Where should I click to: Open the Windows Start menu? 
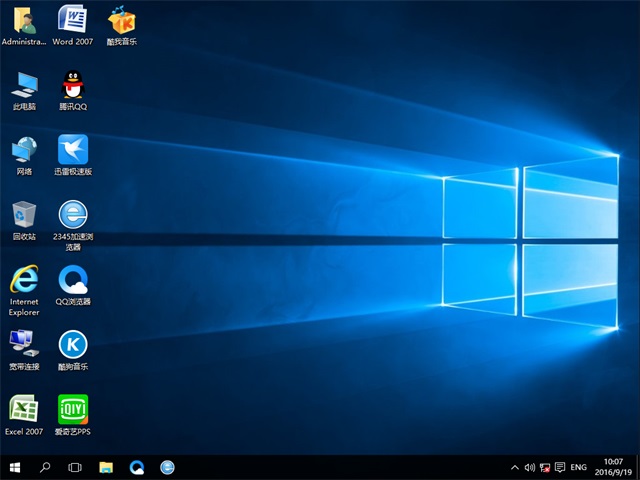click(x=15, y=467)
